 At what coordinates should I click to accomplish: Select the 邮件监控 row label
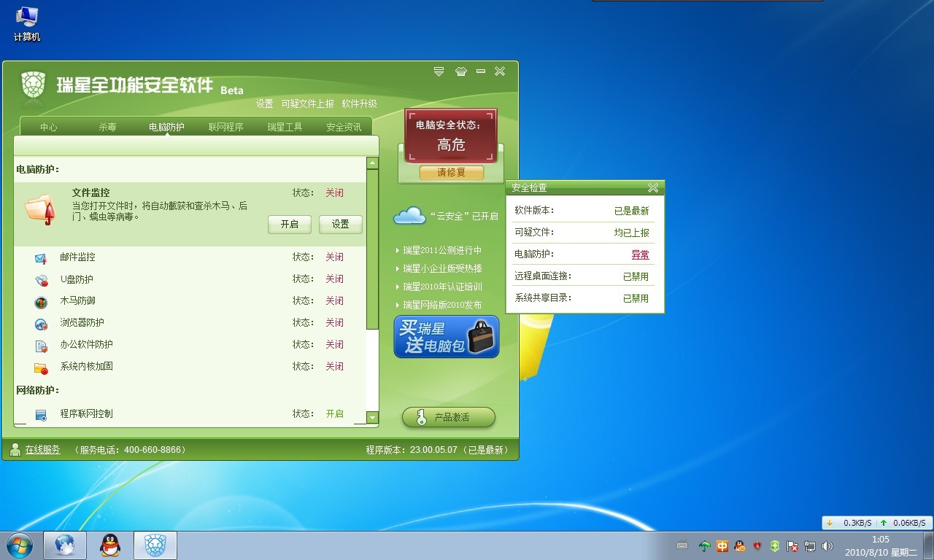(77, 257)
